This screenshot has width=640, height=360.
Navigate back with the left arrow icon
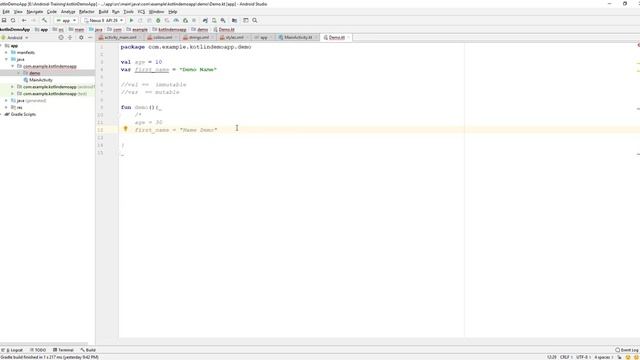(24, 20)
